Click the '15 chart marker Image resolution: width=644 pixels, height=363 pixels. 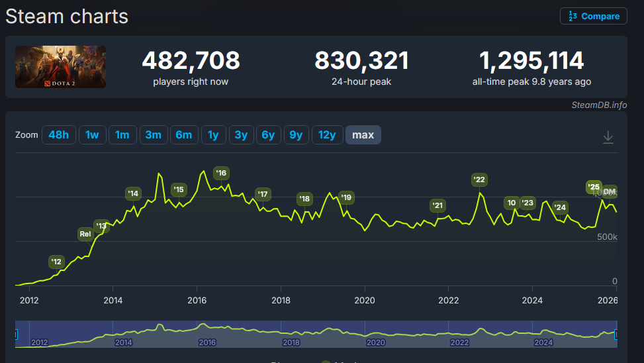(179, 189)
